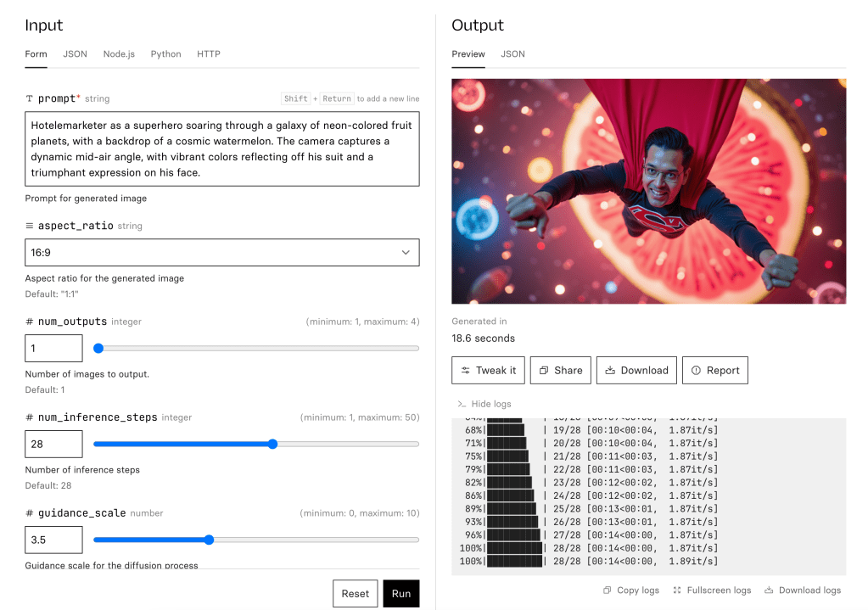Click into the prompt text area
The height and width of the screenshot is (610, 868).
[x=222, y=148]
